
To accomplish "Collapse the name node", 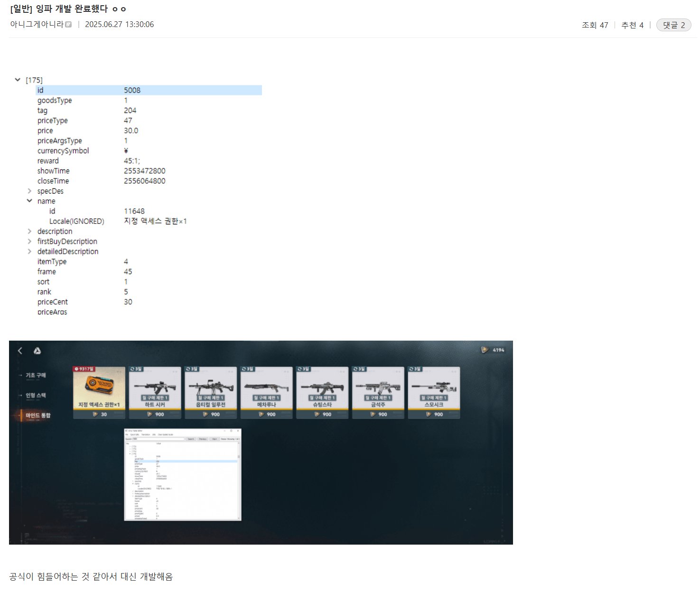I will coord(29,201).
